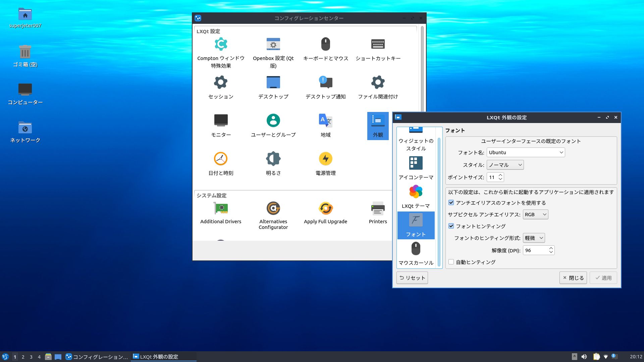Expand the font name dropdown showing Ubuntu

(x=526, y=153)
